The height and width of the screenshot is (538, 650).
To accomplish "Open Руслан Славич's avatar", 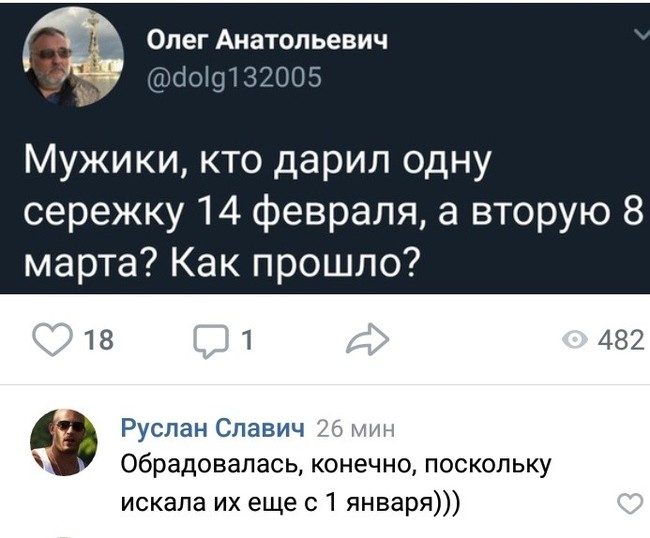I will 64,441.
